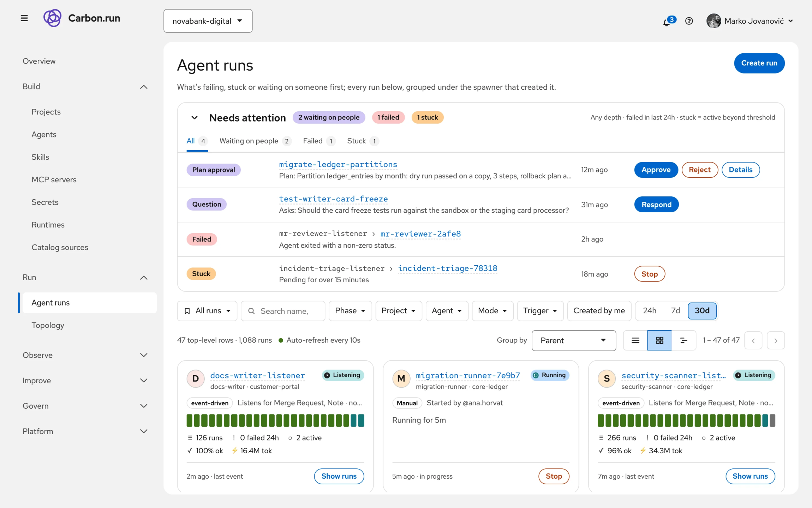Screen dimensions: 812x508
Task: Select the 7d time range
Action: (675, 311)
